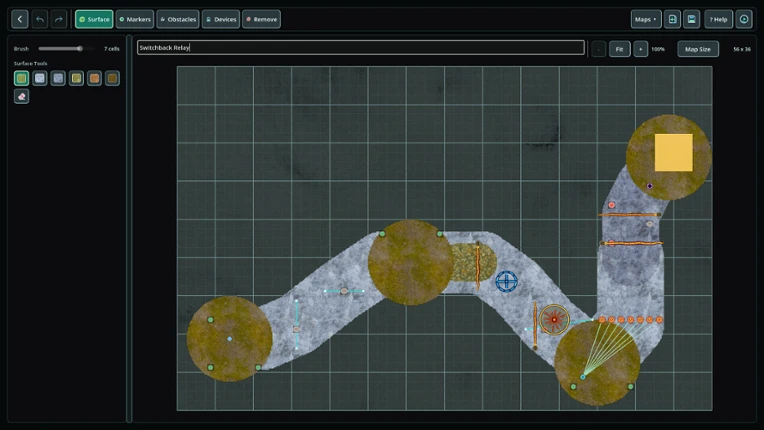Click the Switchback Relay map name field
This screenshot has height=430, width=764.
click(361, 48)
